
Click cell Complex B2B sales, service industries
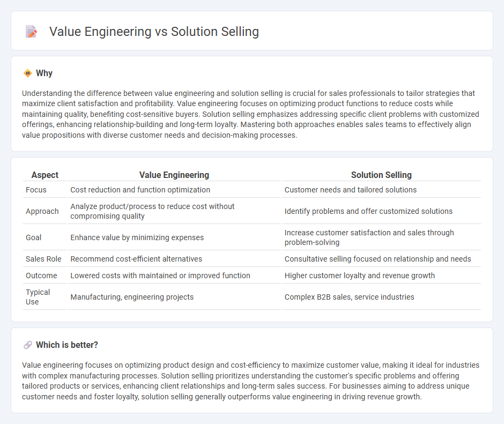381,297
